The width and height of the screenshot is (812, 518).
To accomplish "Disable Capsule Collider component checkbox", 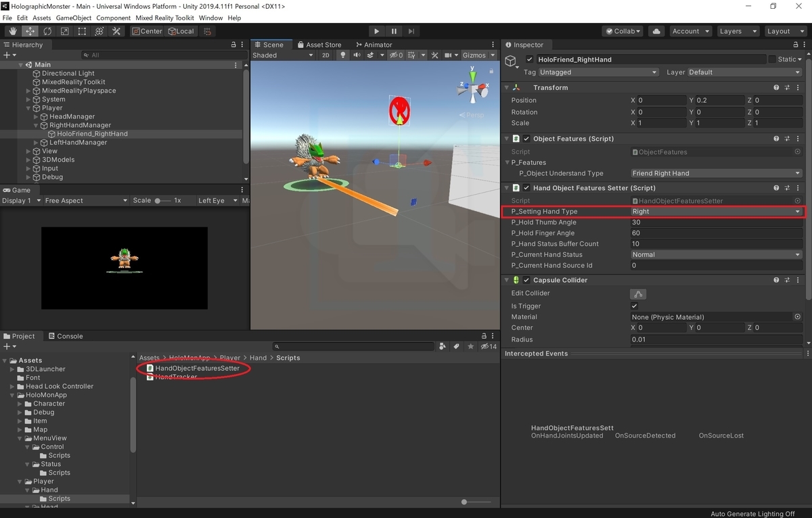I will pyautogui.click(x=526, y=280).
